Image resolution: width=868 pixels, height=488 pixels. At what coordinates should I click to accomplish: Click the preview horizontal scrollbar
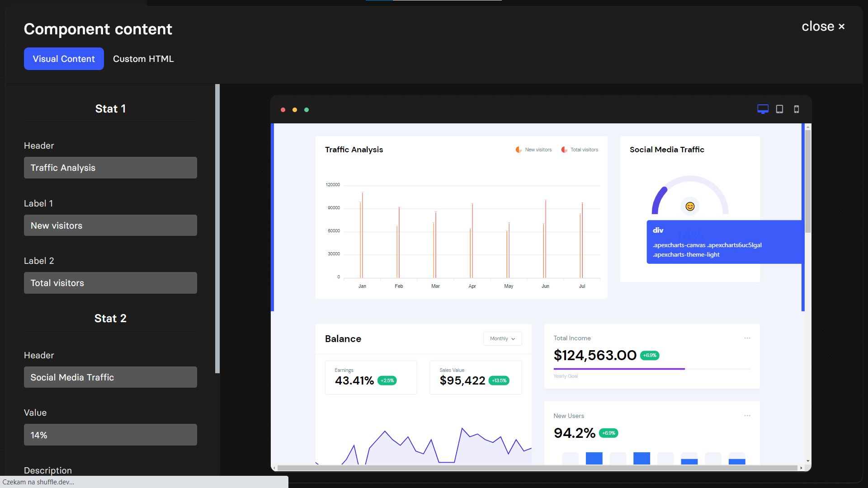point(537,468)
